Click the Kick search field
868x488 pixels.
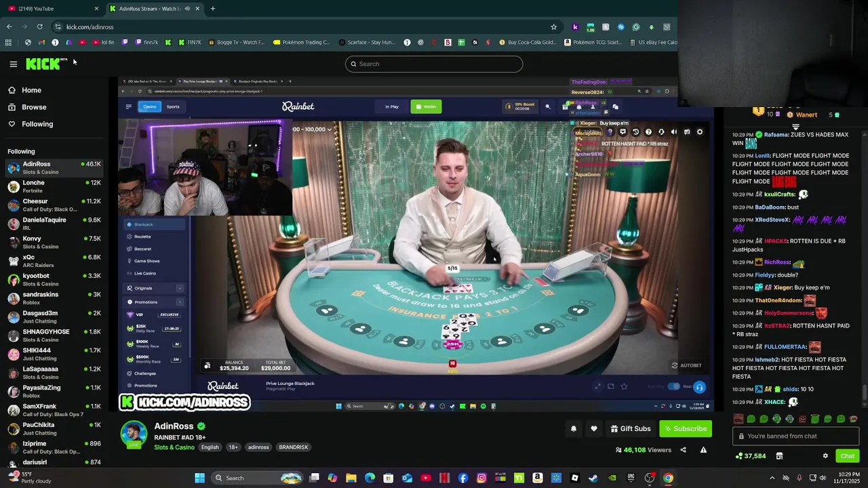(x=434, y=64)
